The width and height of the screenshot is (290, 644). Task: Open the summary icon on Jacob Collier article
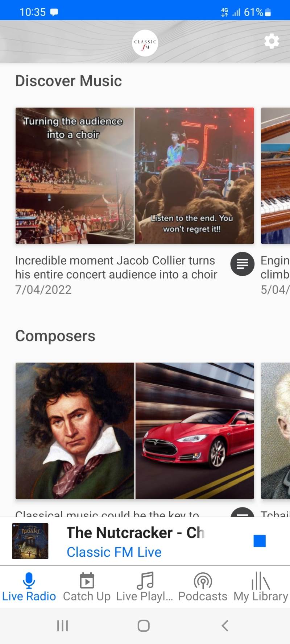point(242,264)
